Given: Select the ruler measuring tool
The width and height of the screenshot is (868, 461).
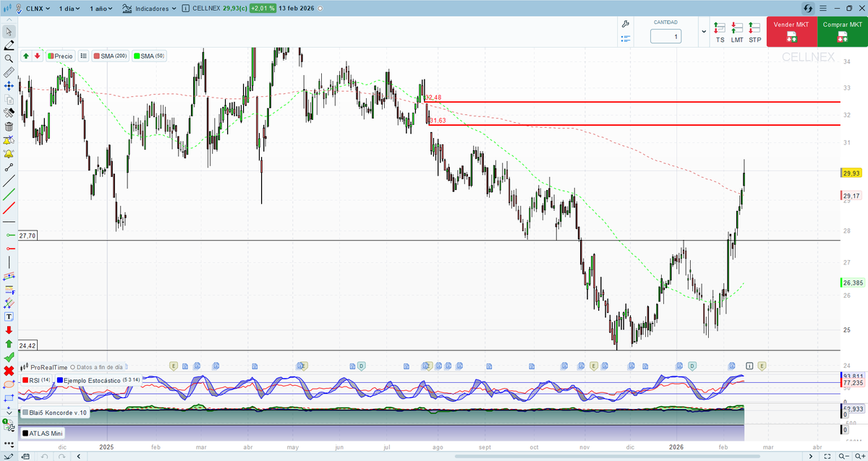Looking at the screenshot, I should tap(9, 72).
